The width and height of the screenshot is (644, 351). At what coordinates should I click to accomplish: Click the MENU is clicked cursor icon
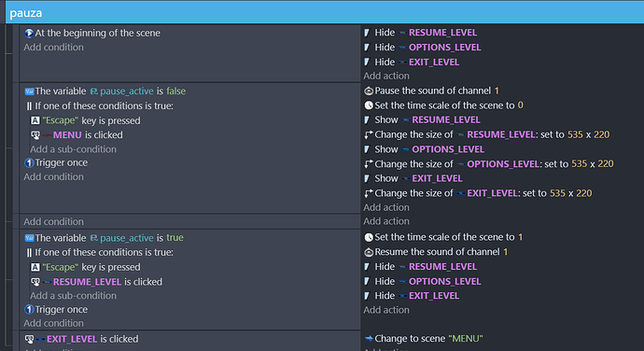pyautogui.click(x=35, y=134)
